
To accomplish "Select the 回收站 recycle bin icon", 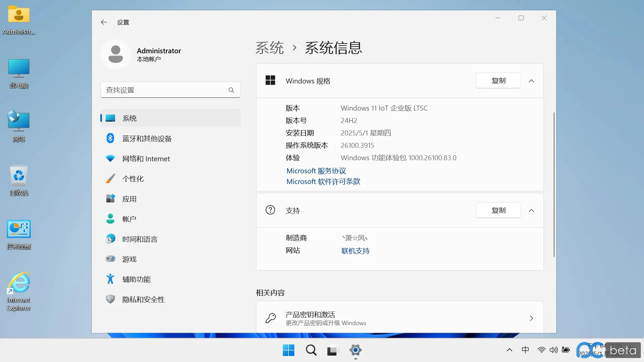I will pos(19,180).
